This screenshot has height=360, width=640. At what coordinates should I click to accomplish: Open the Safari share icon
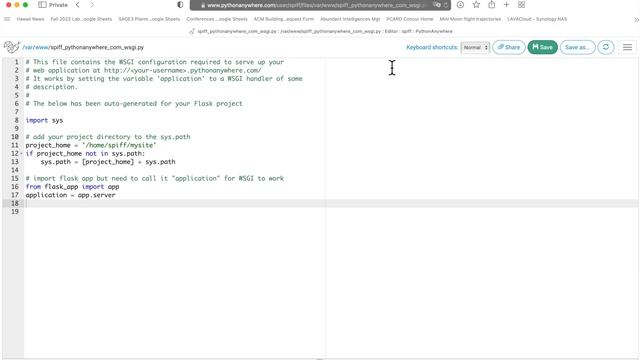pyautogui.click(x=491, y=5)
